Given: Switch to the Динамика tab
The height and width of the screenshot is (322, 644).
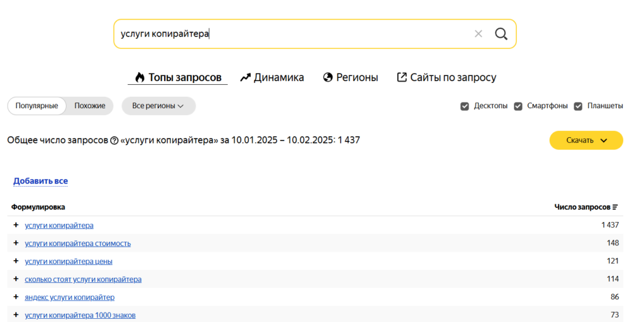Looking at the screenshot, I should tap(272, 77).
